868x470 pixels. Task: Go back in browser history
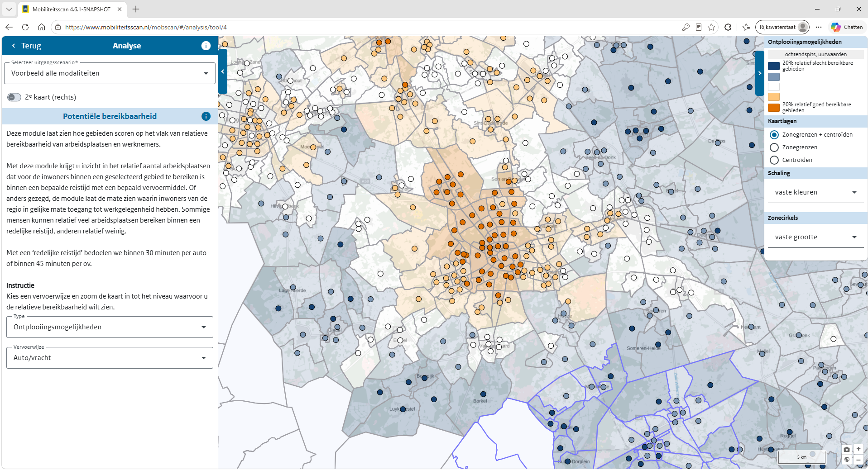(x=9, y=27)
